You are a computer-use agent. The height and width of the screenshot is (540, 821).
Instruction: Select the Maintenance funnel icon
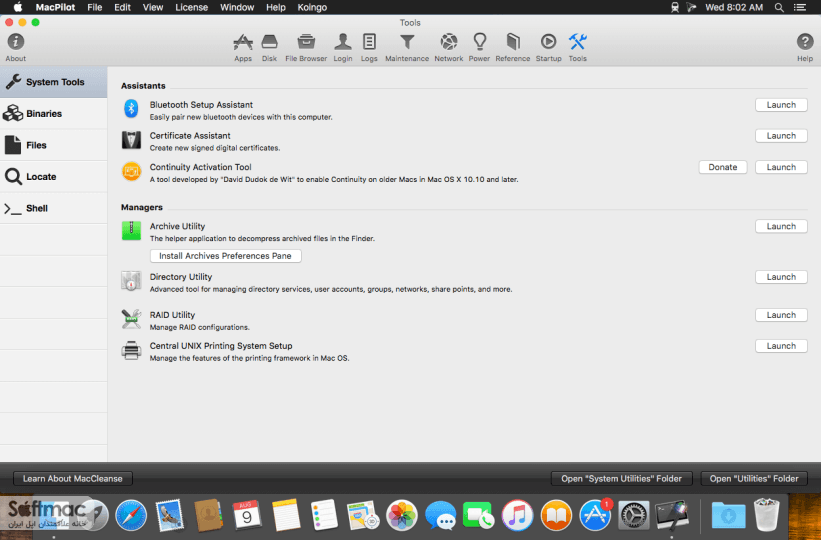tap(407, 42)
